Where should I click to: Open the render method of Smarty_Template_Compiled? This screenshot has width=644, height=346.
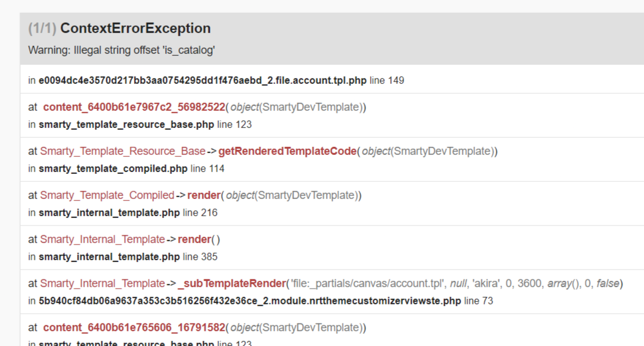point(204,195)
